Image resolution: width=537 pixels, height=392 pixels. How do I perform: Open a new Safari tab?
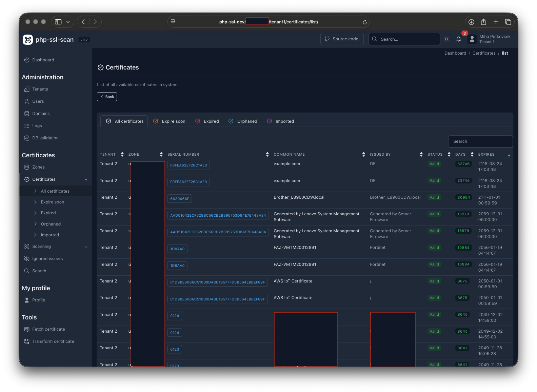tap(496, 22)
